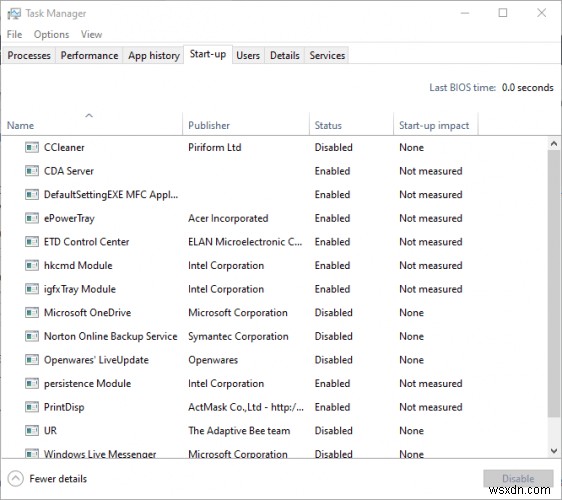562x500 pixels.
Task: Click the Microsoft OneDrive entry icon
Action: point(32,313)
